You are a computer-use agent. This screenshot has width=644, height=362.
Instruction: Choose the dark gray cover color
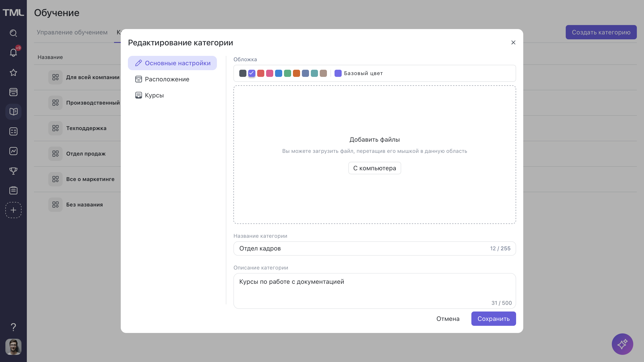pyautogui.click(x=242, y=73)
